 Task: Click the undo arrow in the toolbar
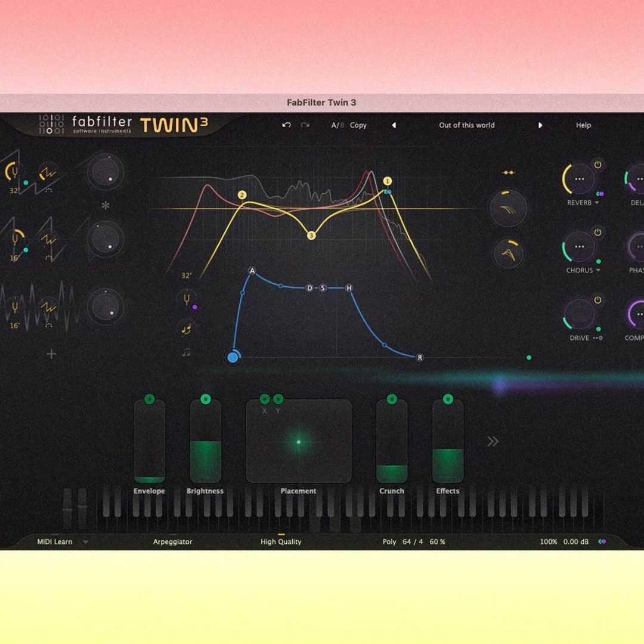point(285,125)
